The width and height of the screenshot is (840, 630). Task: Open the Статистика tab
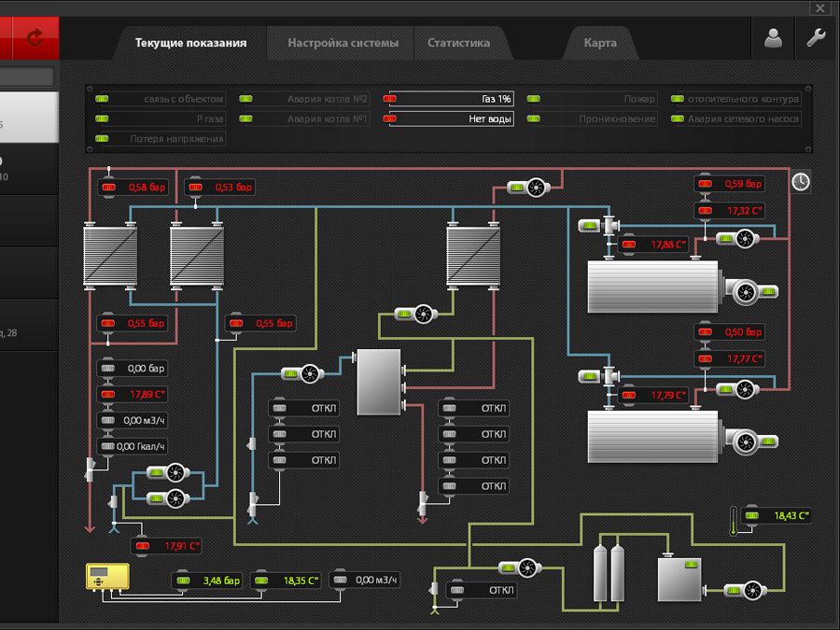458,43
